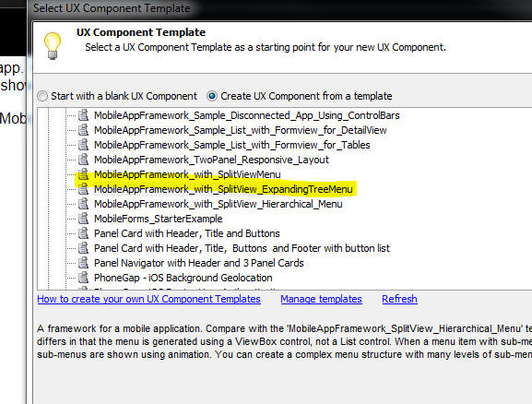Image resolution: width=532 pixels, height=404 pixels.
Task: Click the TwoPanel_Responsive_Layout template icon
Action: (x=83, y=160)
